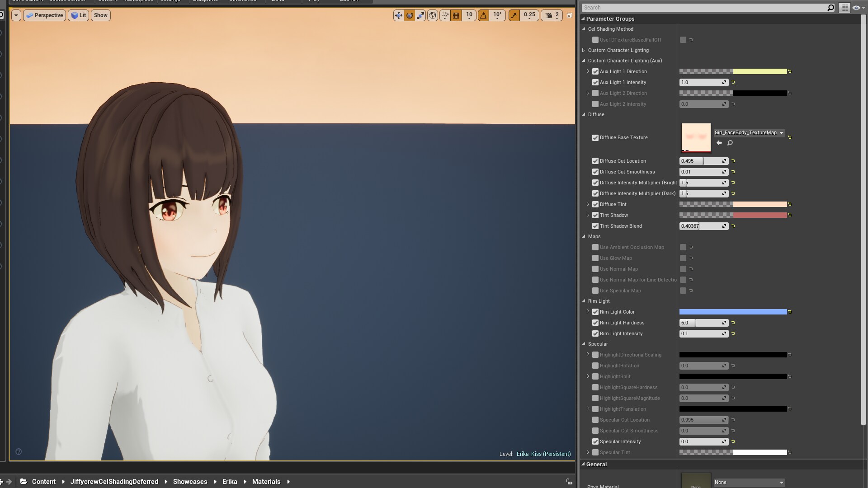Toggle rotation snapping icon
868x488 pixels.
[x=483, y=15]
